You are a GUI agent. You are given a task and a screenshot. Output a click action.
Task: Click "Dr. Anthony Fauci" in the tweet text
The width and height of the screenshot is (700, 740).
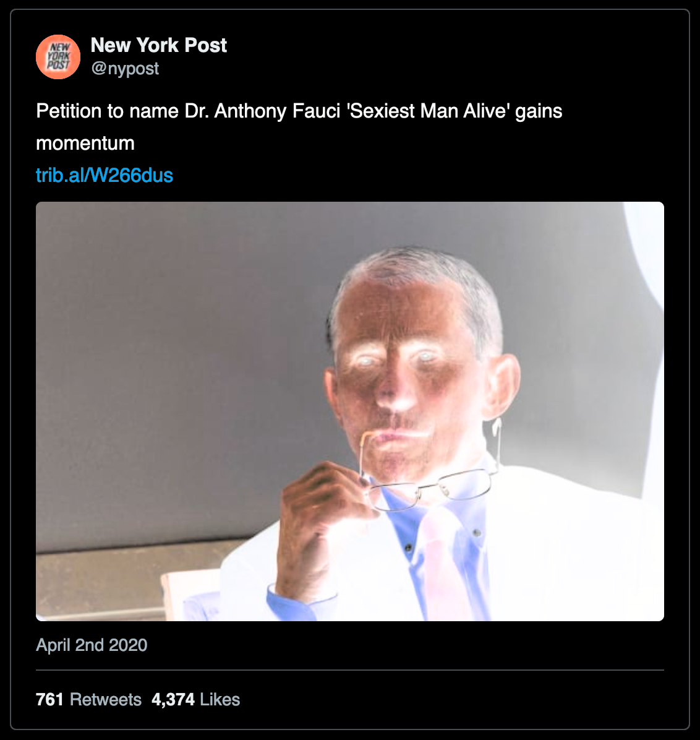click(x=262, y=111)
